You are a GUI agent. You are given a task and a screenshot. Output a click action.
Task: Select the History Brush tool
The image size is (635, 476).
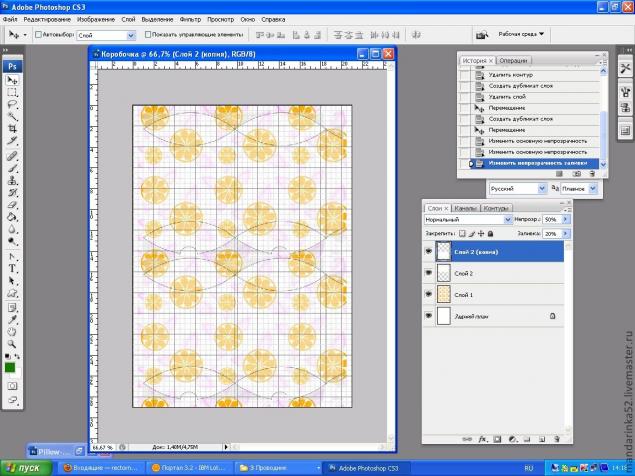point(12,192)
